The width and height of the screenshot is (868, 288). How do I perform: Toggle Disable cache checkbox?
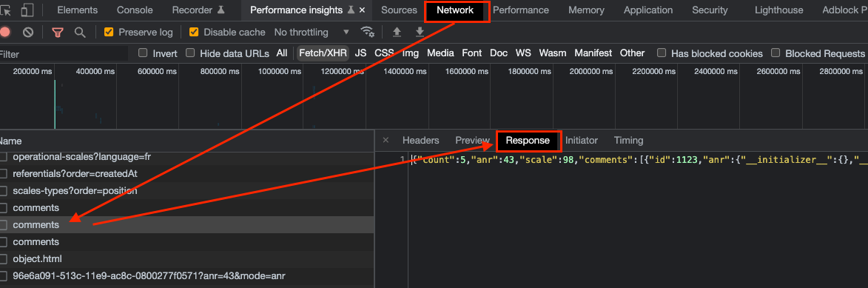click(194, 32)
